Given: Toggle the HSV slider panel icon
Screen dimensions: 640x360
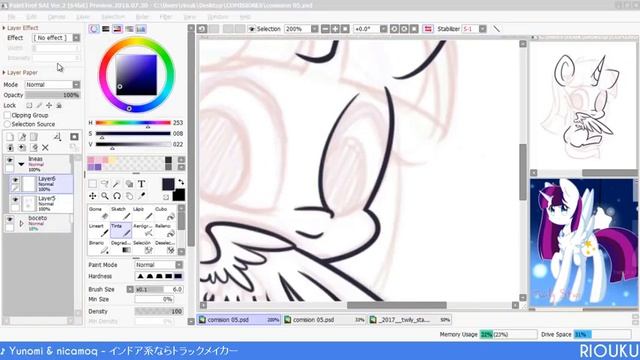Looking at the screenshot, I should click(x=117, y=29).
